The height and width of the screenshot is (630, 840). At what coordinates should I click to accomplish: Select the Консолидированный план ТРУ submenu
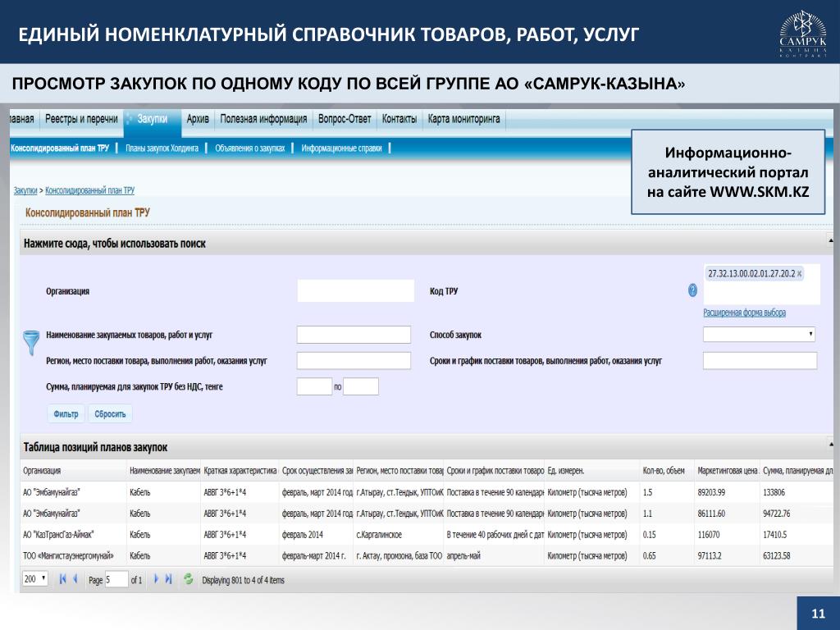click(x=59, y=148)
